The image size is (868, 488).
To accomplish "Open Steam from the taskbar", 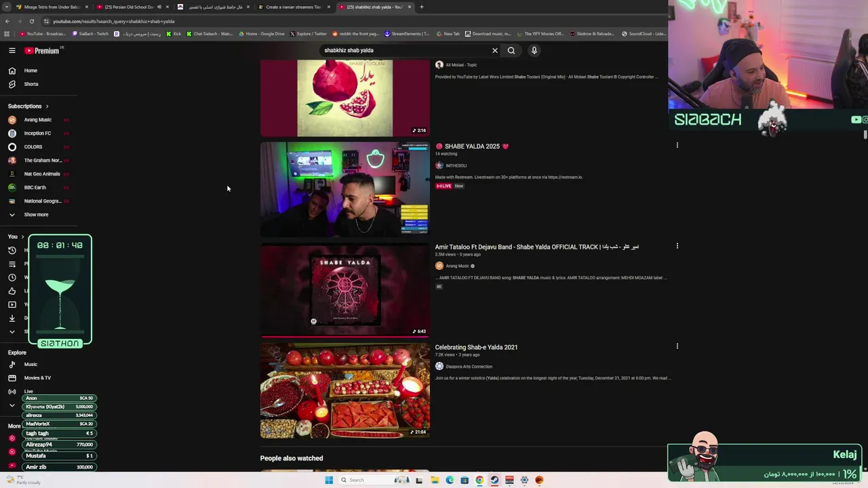I will click(x=494, y=480).
